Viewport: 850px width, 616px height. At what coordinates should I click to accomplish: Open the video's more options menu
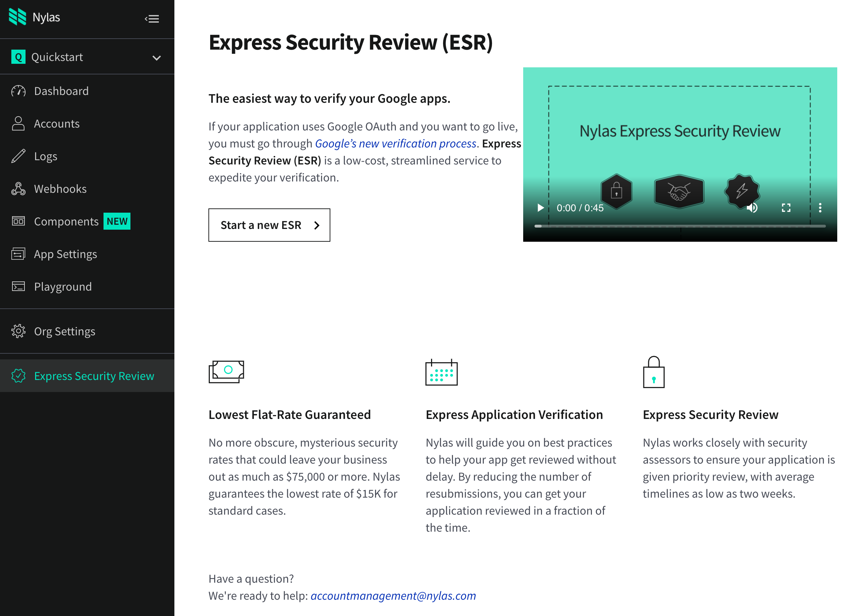coord(820,208)
